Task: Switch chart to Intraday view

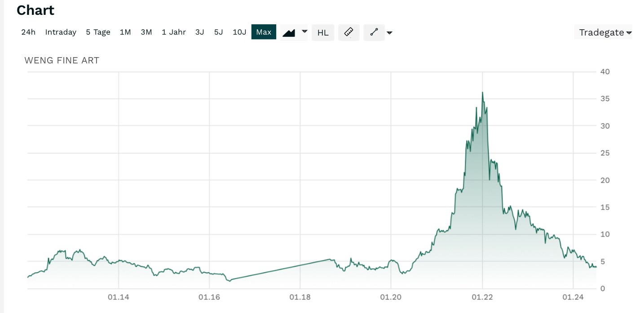Action: 61,32
